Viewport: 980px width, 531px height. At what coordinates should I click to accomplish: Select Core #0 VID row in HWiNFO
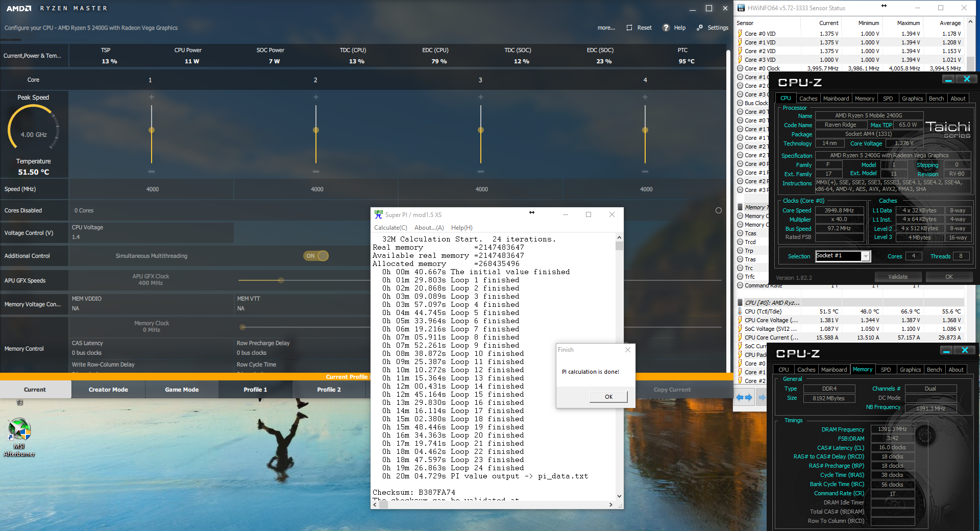[849, 34]
